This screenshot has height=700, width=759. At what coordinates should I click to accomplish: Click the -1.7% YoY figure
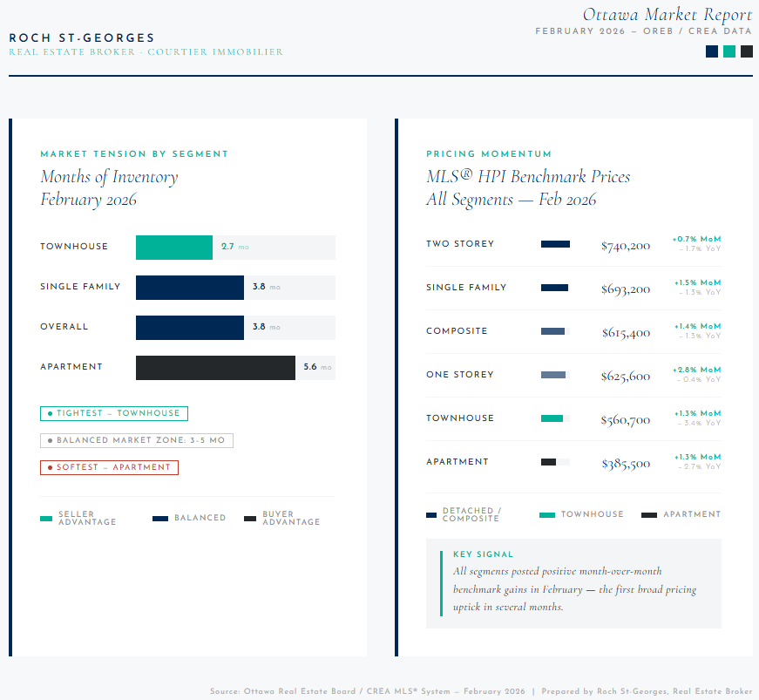click(700, 248)
